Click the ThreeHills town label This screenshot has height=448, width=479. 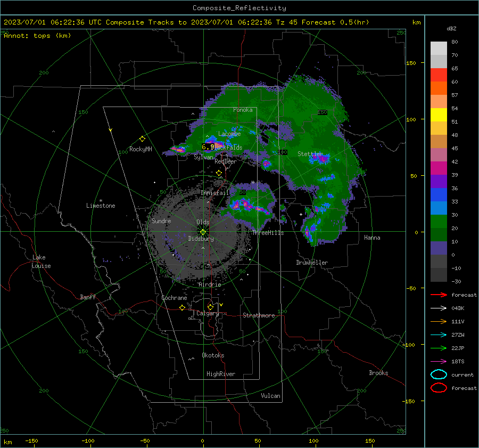click(x=268, y=233)
